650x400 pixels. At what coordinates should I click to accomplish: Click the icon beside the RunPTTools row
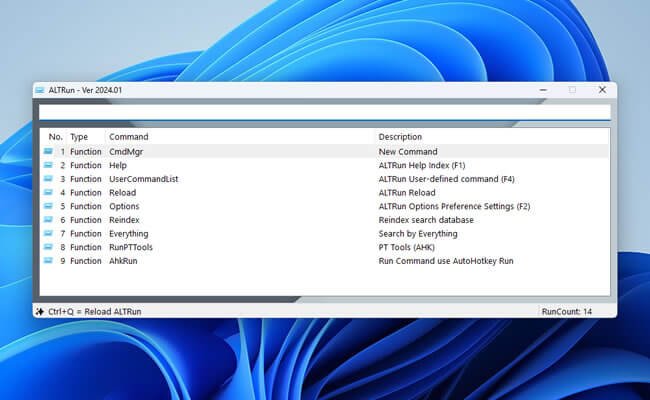[x=48, y=247]
